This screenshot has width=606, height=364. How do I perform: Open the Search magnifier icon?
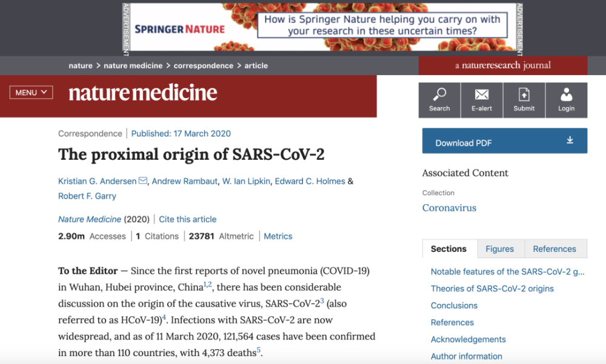(x=439, y=94)
